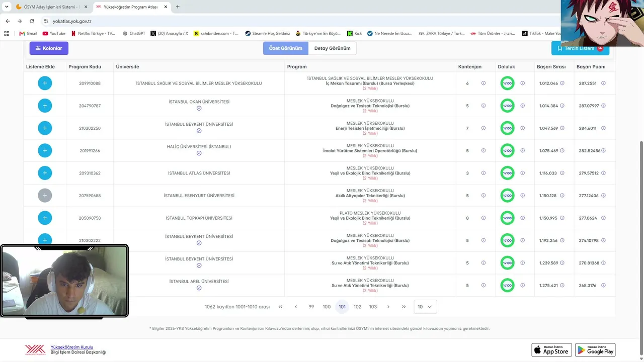Screen dimensions: 644x362
Task: Open kontenjan info for İstanbul Arel row
Action: coord(484,285)
